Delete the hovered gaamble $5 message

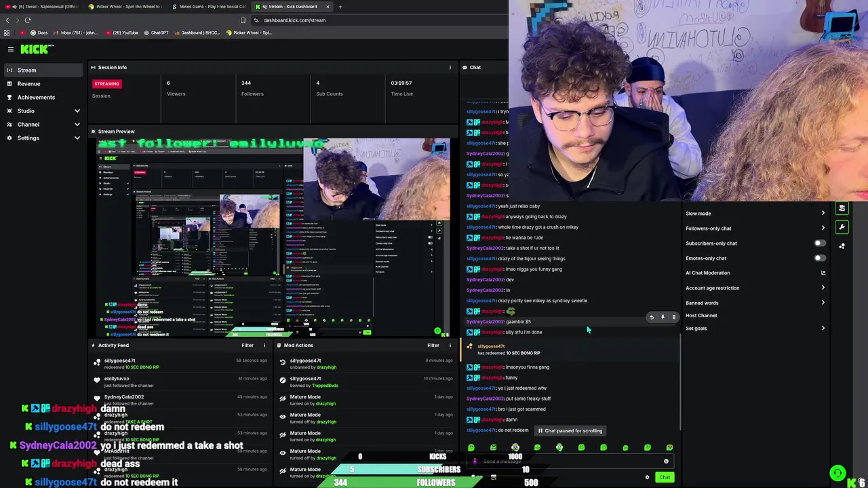[x=673, y=317]
